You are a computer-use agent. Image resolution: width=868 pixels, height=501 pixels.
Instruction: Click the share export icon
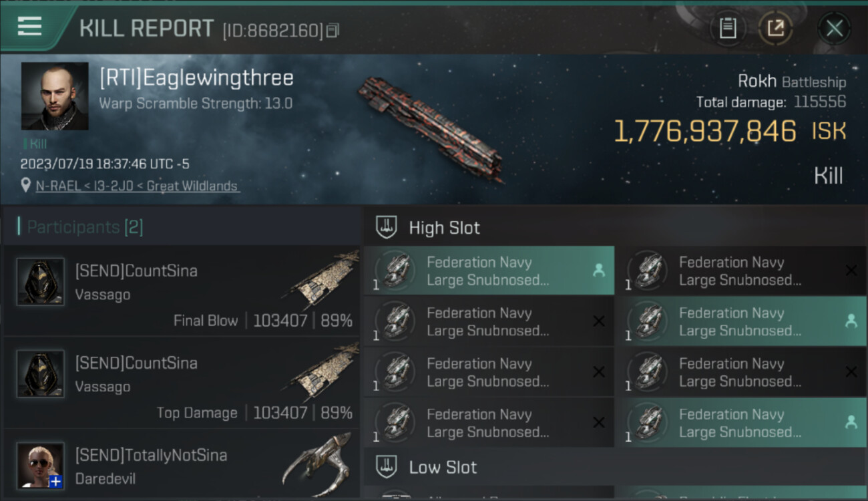(775, 28)
